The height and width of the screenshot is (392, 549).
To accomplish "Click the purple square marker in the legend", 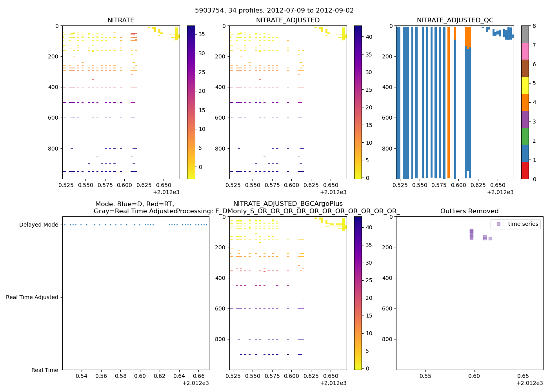I will click(498, 224).
